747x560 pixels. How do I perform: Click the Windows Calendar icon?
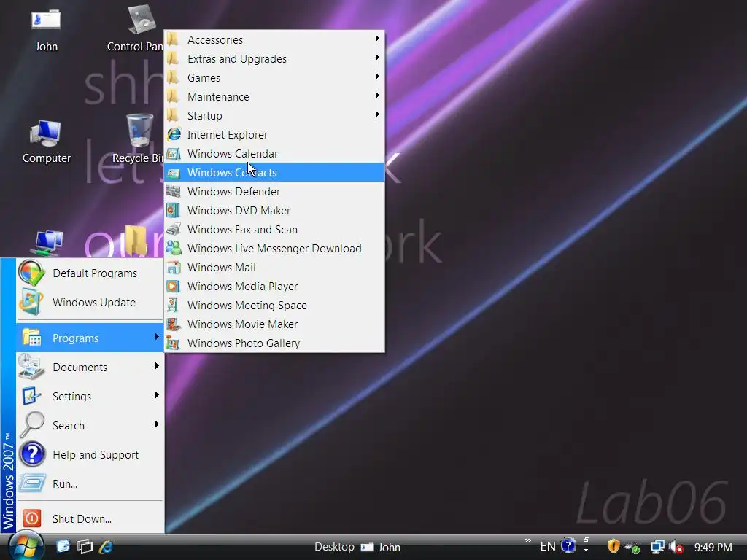tap(174, 153)
